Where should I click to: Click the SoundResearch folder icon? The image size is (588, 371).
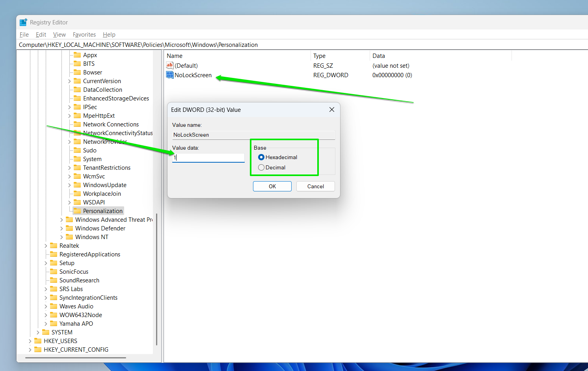[54, 280]
